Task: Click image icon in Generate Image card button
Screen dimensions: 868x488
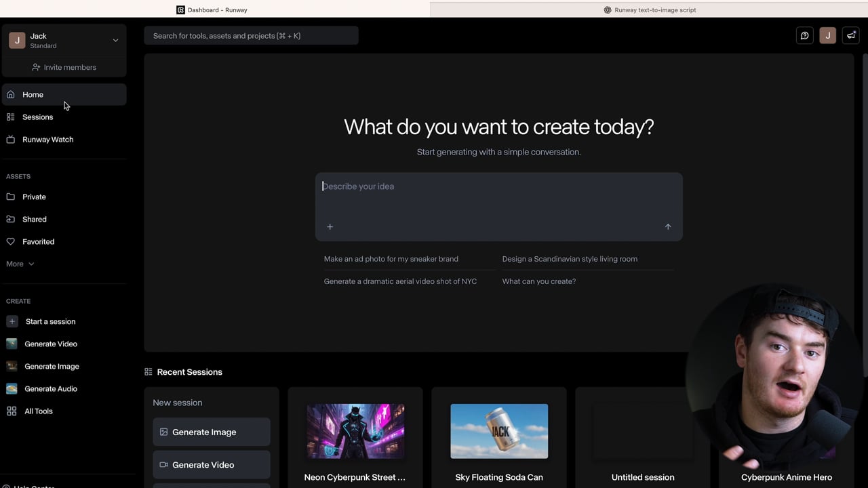Action: click(x=163, y=432)
